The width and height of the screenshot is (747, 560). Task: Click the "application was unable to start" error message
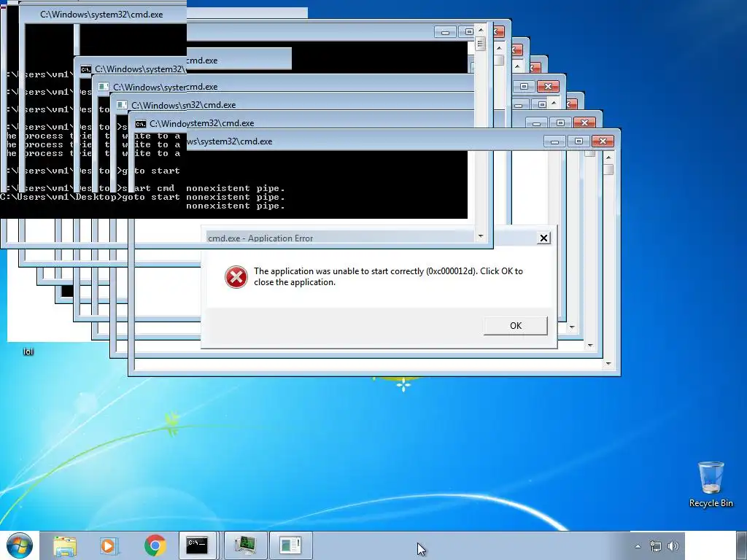click(x=388, y=276)
